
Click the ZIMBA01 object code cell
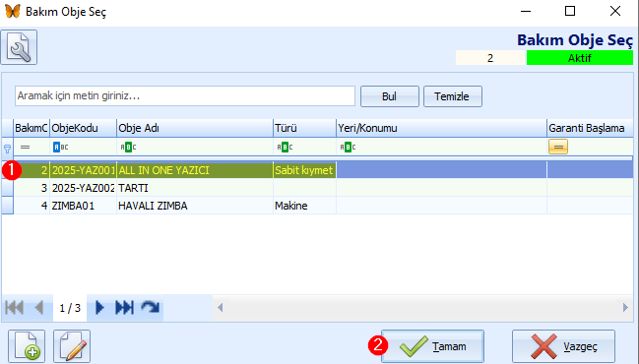coord(83,206)
